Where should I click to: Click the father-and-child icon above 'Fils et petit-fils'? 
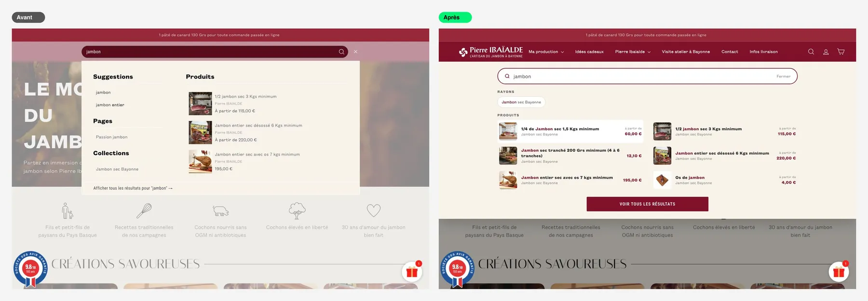coord(68,210)
